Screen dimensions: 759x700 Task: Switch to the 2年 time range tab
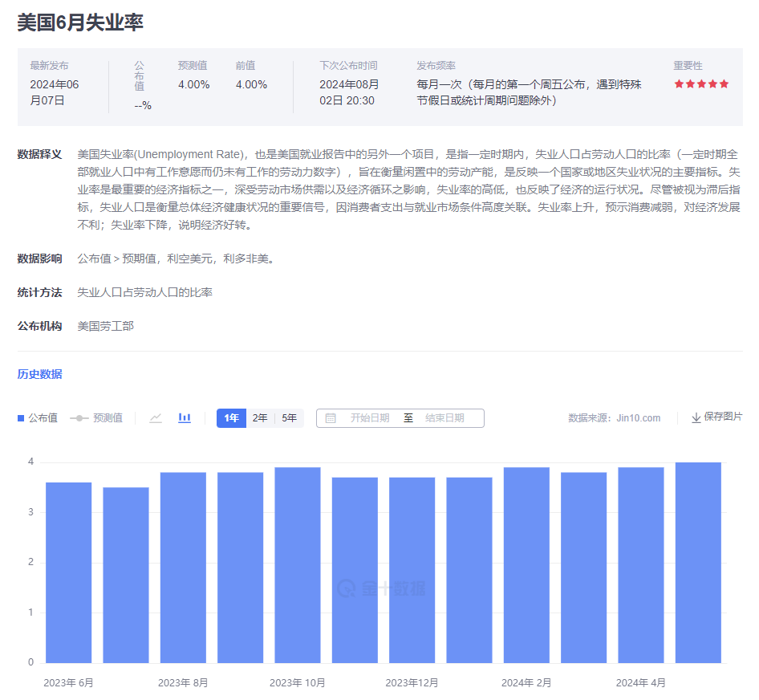pyautogui.click(x=259, y=417)
